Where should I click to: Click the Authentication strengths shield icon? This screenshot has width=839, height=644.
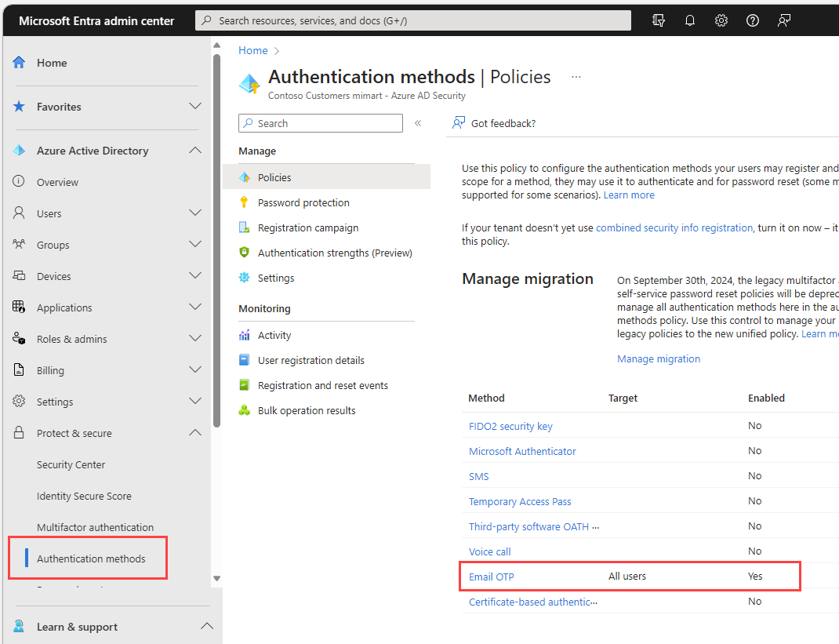click(x=244, y=252)
